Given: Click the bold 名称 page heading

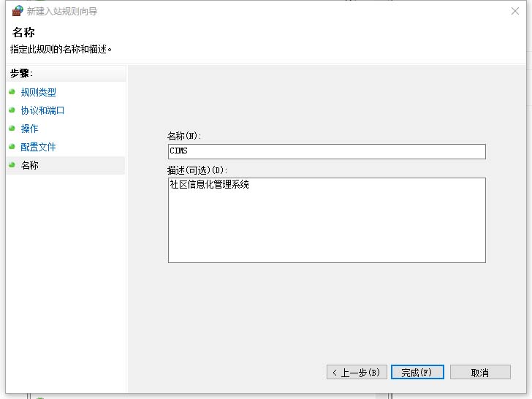Looking at the screenshot, I should tap(23, 32).
